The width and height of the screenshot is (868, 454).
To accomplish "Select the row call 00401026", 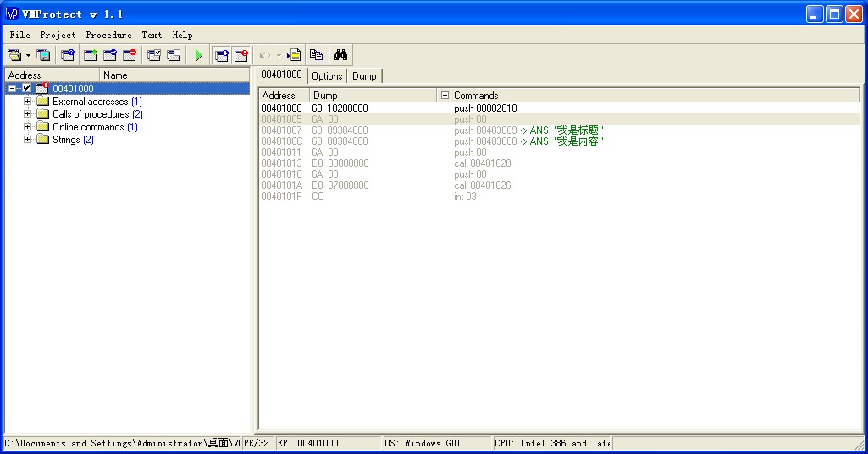I will 559,185.
